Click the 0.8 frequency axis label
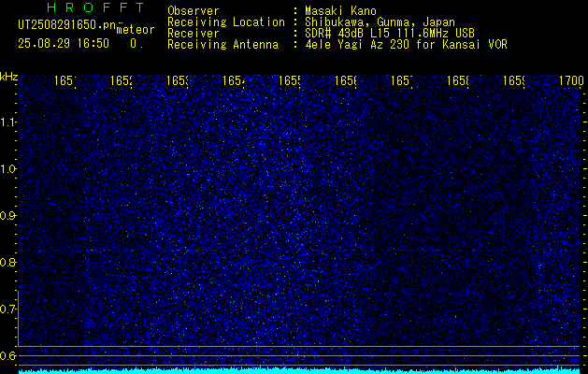The height and width of the screenshot is (374, 588). (x=7, y=262)
